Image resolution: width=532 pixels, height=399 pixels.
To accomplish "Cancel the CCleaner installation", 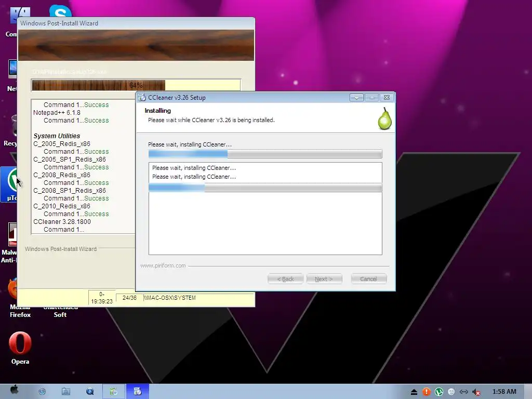I will click(368, 279).
